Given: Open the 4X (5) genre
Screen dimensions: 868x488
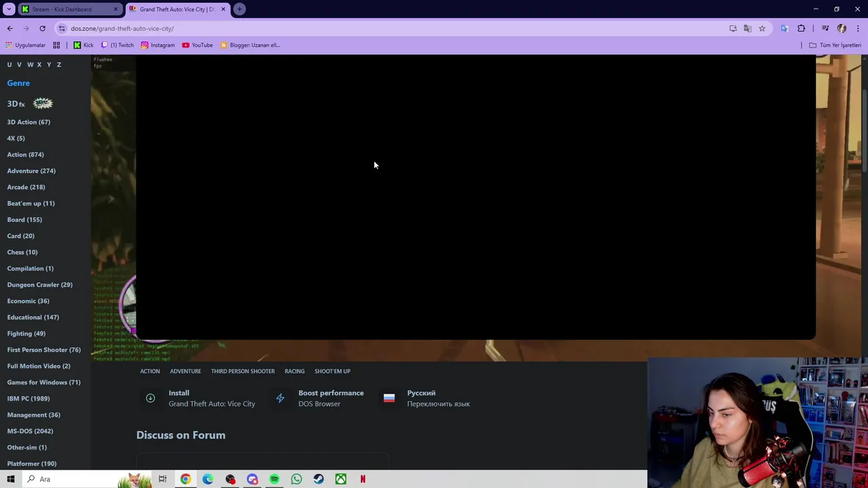Looking at the screenshot, I should pos(16,138).
